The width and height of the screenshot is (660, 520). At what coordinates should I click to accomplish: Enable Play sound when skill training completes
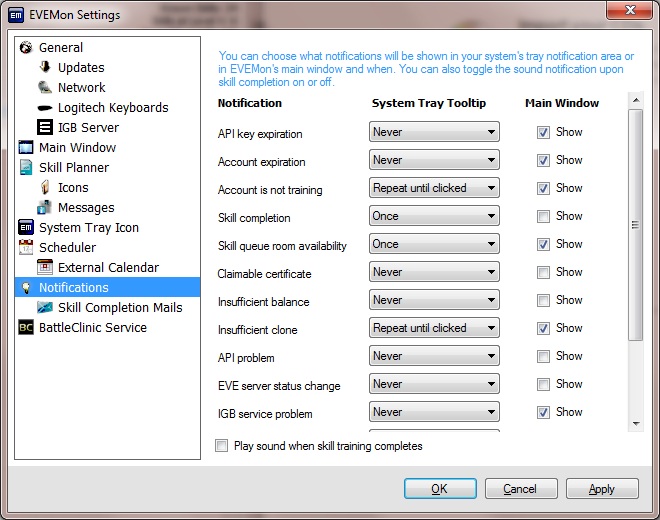tap(221, 445)
